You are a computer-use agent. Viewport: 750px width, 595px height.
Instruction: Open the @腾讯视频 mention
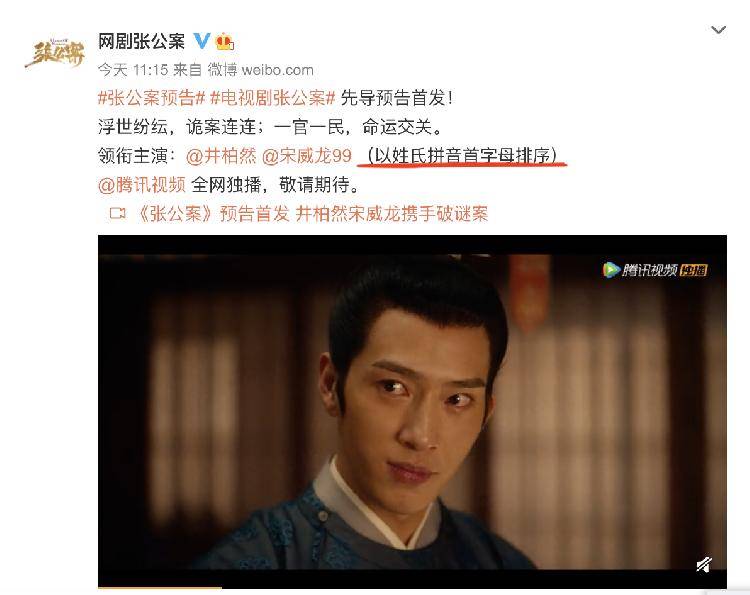point(142,185)
